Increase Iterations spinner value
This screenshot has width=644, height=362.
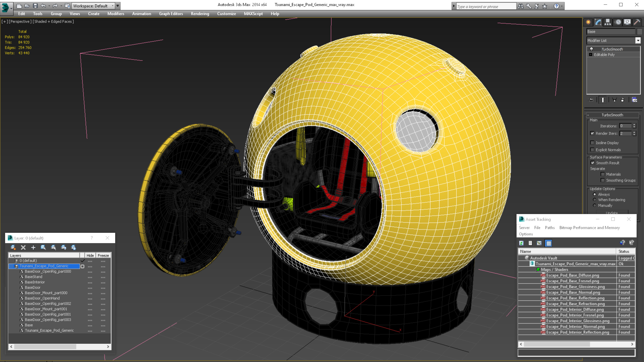634,125
